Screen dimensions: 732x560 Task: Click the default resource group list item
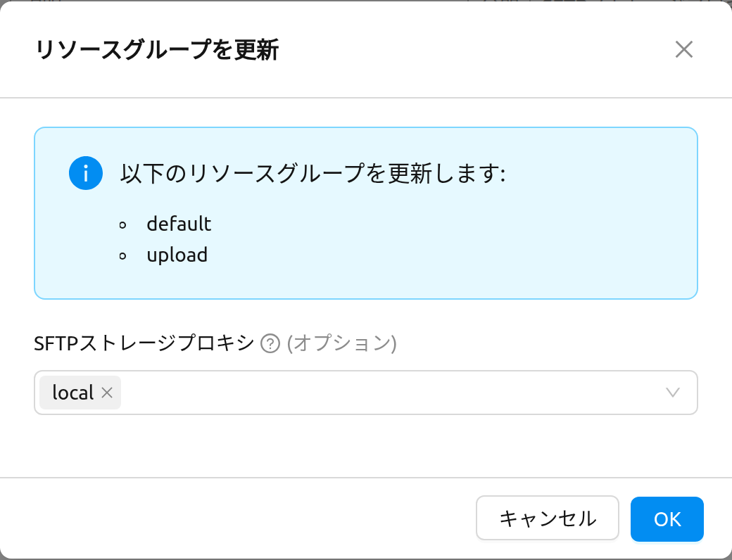[x=179, y=224]
